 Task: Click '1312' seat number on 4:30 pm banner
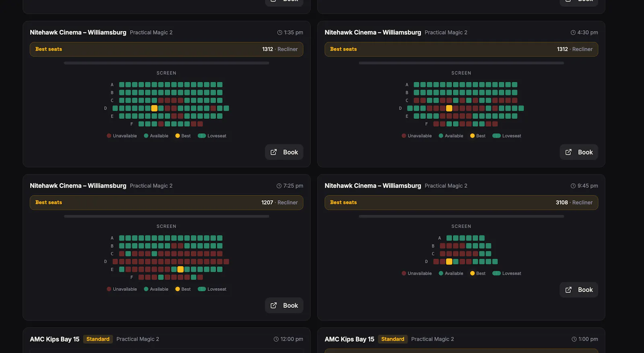click(562, 49)
